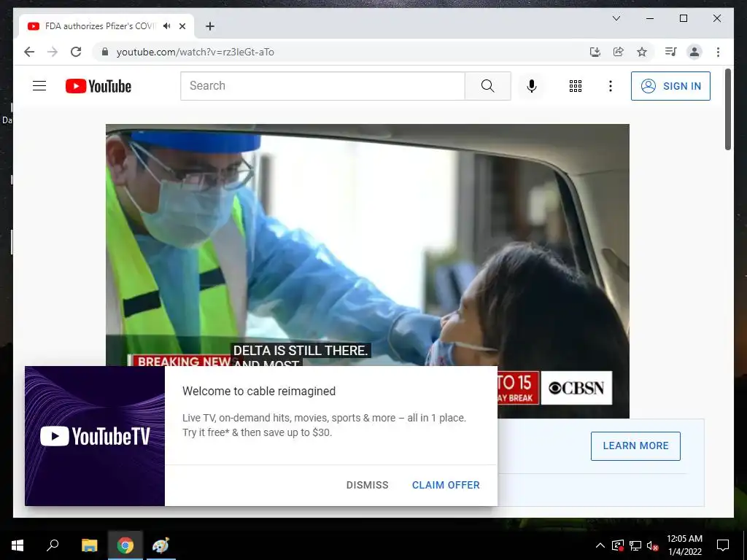Close the FDA authorizes Pfizer's tab
The width and height of the screenshot is (747, 560).
tap(182, 26)
